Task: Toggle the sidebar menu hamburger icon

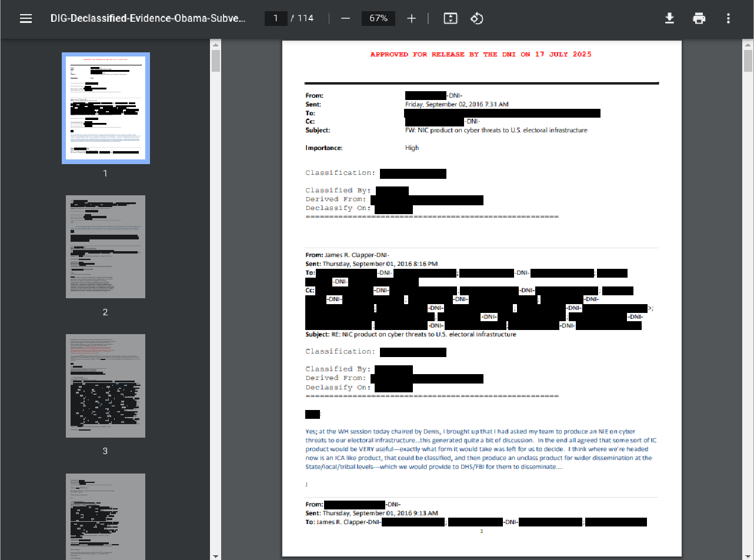Action: 26,18
